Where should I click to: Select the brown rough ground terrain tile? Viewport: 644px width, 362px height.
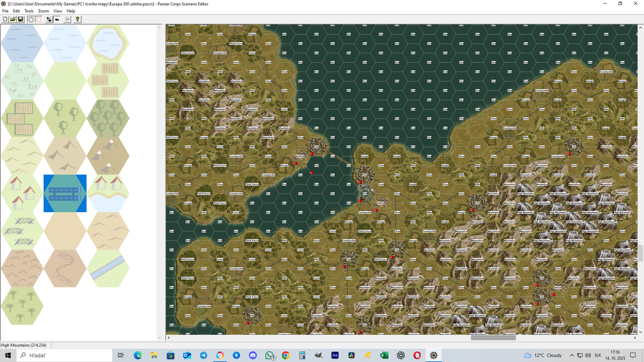(x=22, y=268)
